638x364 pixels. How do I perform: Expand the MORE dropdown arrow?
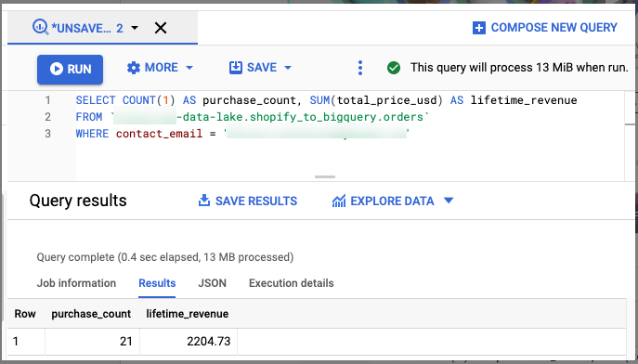click(x=189, y=68)
